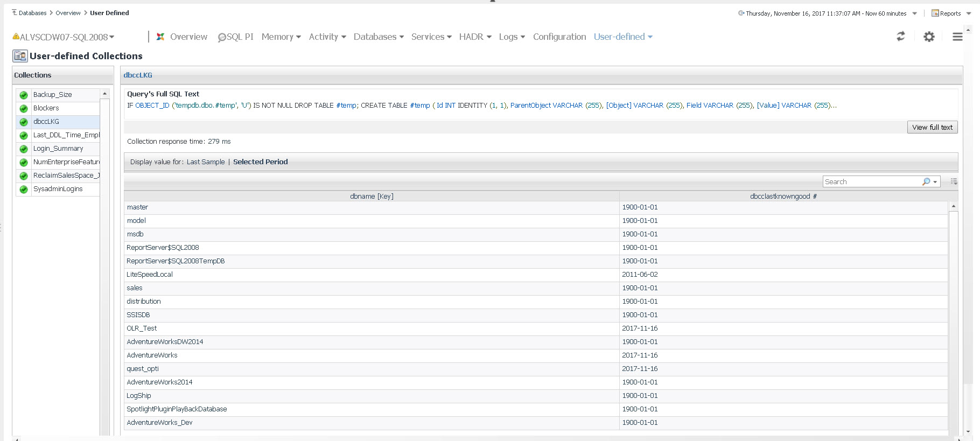The image size is (980, 441).
Task: Click the Reports icon at top right
Action: 935,13
